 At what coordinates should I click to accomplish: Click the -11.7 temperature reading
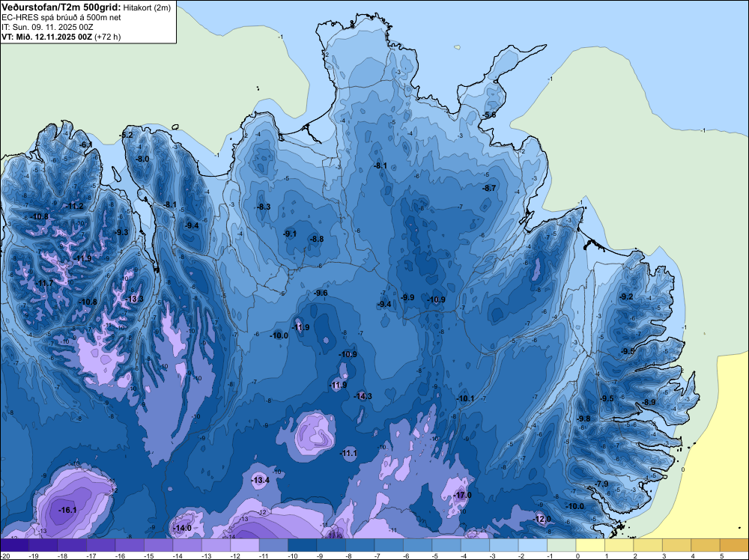pyautogui.click(x=44, y=283)
